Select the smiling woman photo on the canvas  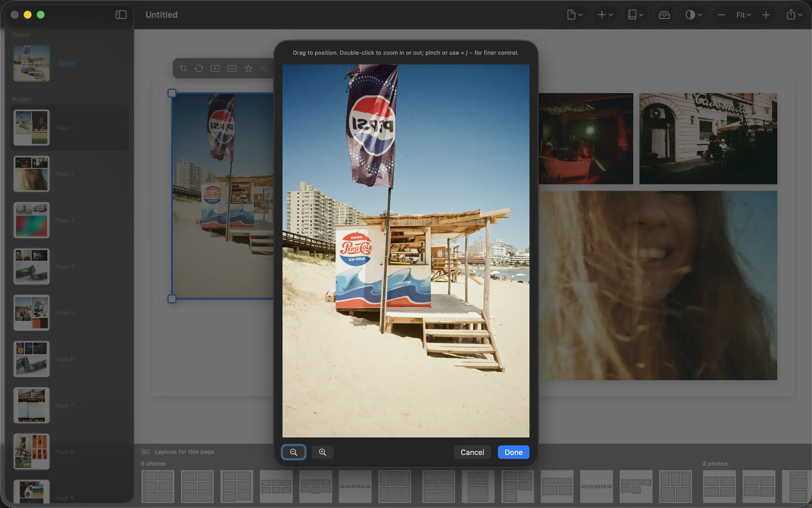[x=658, y=286]
